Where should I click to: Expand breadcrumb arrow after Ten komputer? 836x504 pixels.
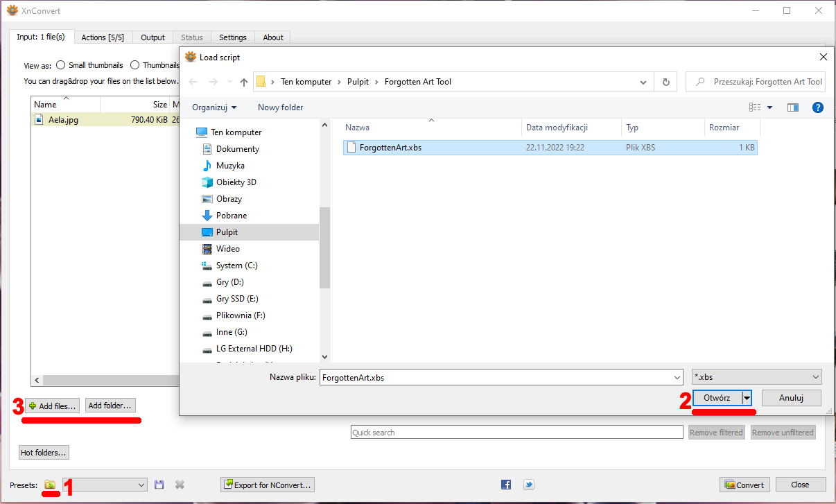tap(340, 82)
